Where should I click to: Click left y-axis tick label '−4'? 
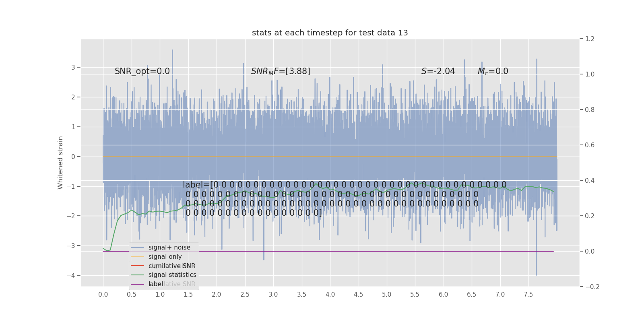click(71, 276)
